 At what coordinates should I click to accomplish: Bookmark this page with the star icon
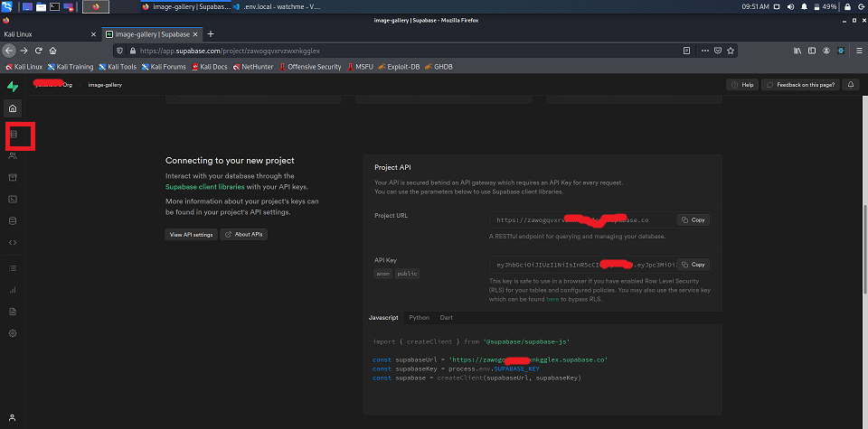[731, 51]
